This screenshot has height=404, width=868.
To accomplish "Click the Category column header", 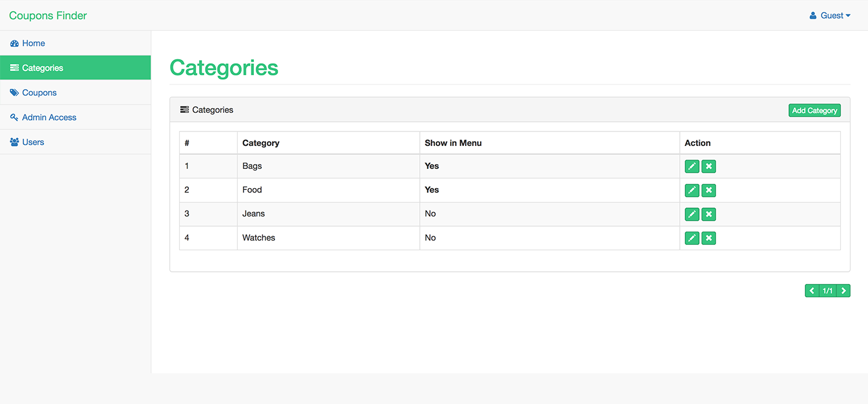I will pos(261,143).
